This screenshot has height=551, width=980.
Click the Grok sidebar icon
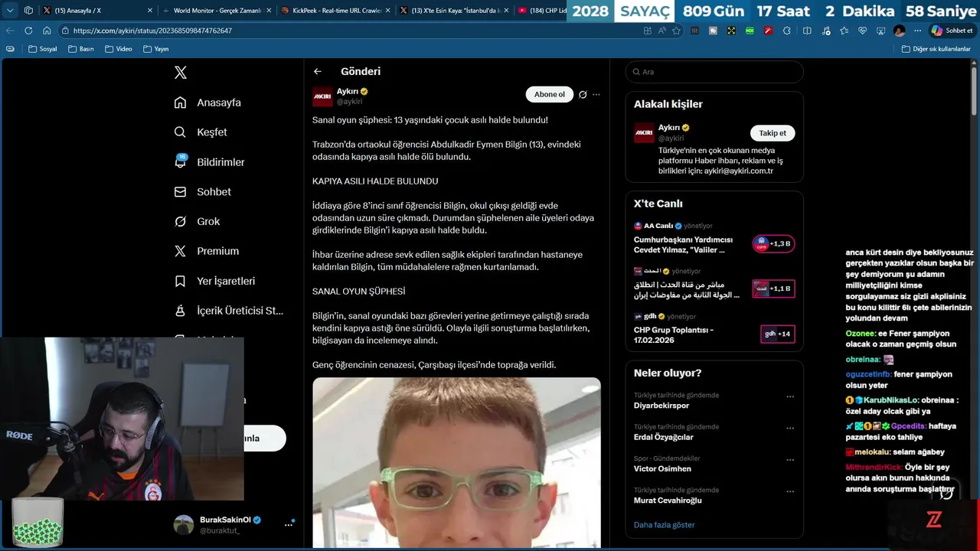(x=180, y=221)
